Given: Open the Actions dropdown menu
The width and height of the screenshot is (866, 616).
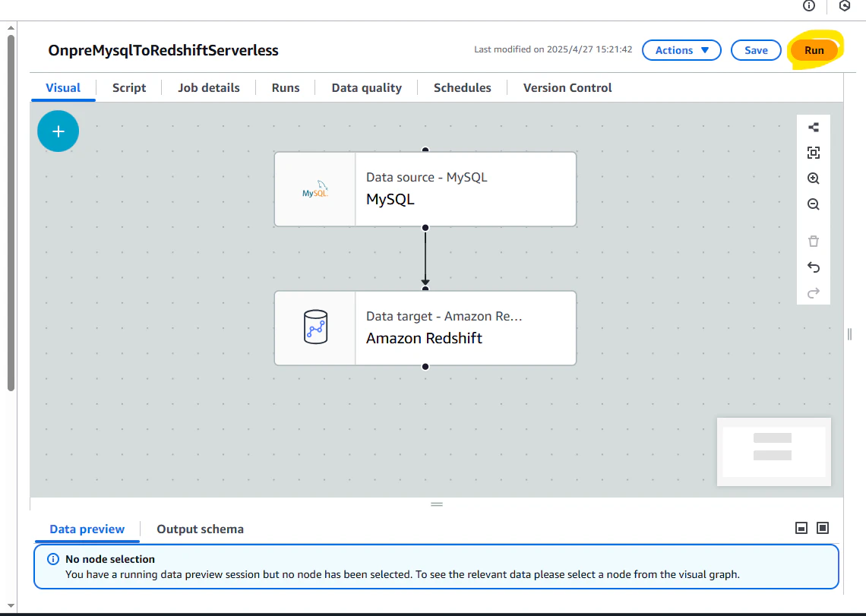Looking at the screenshot, I should pyautogui.click(x=681, y=50).
